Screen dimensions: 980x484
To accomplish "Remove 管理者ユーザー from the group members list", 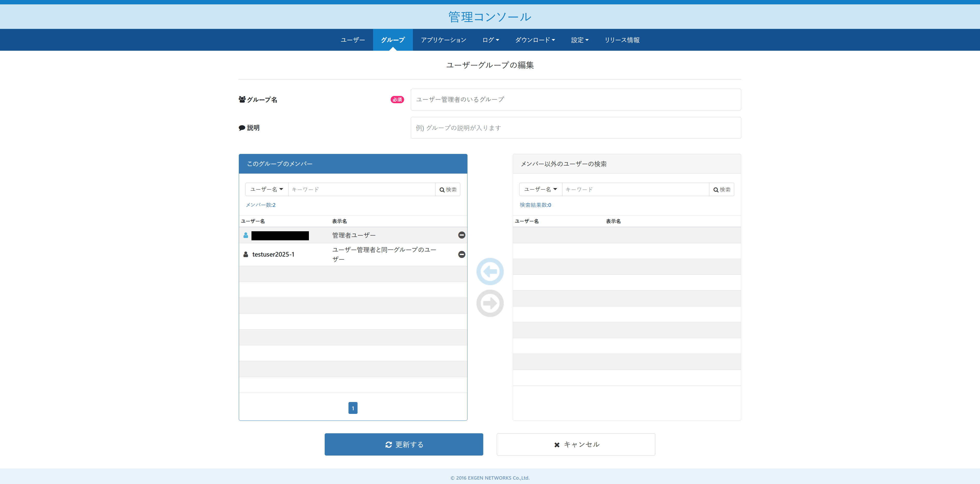I will click(x=462, y=235).
